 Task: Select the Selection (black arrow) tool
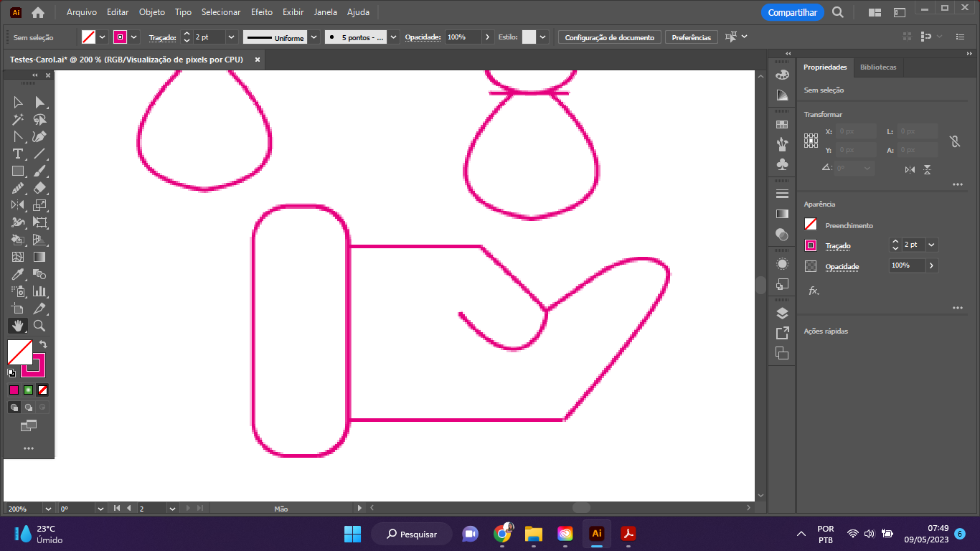pyautogui.click(x=18, y=102)
